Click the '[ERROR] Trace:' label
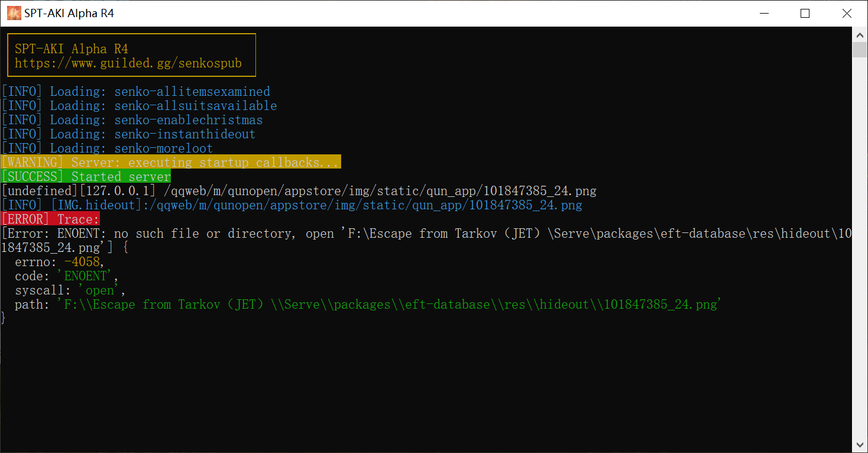Screen dimensions: 868x453 point(50,219)
